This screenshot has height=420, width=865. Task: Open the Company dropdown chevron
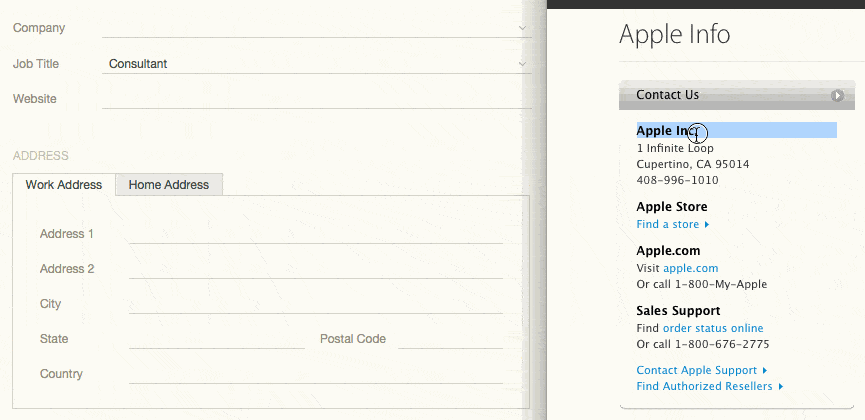(x=522, y=28)
